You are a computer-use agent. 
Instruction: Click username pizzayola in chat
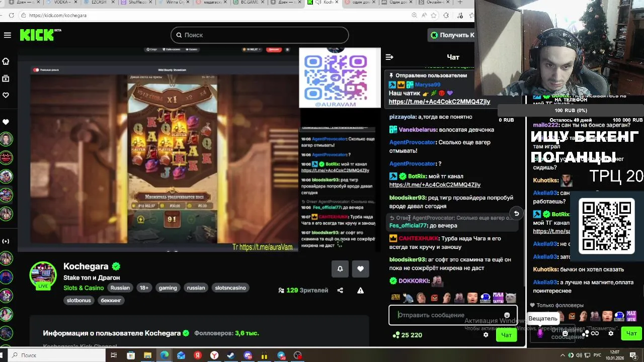[x=403, y=117]
